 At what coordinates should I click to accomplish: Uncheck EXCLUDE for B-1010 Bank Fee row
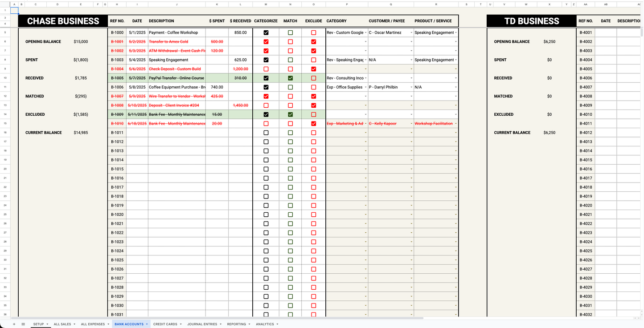pos(313,123)
